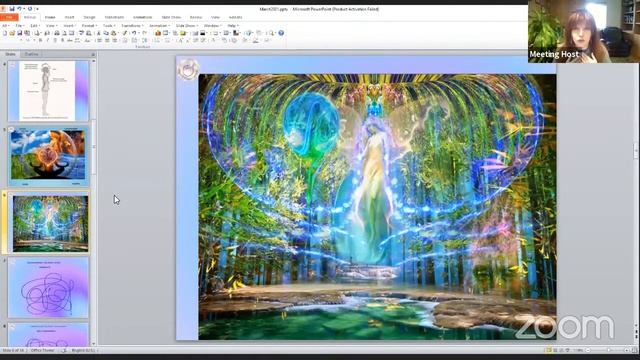The height and width of the screenshot is (360, 640).
Task: Switch to the Design ribbon tab
Action: point(89,17)
